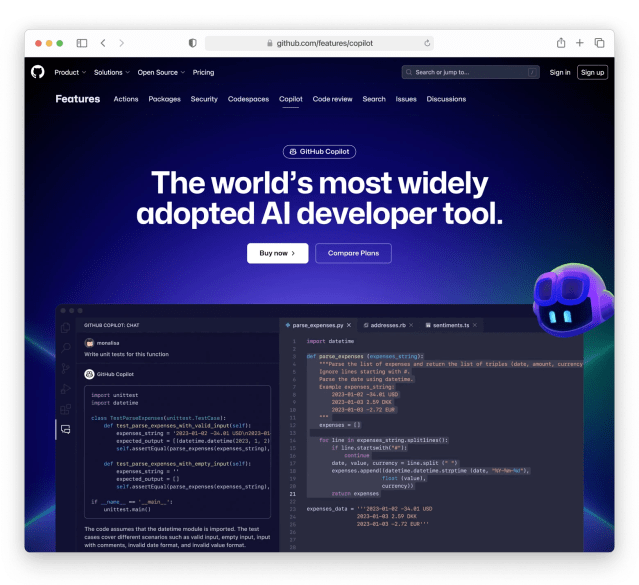Click the Compare Plans button

(x=353, y=253)
